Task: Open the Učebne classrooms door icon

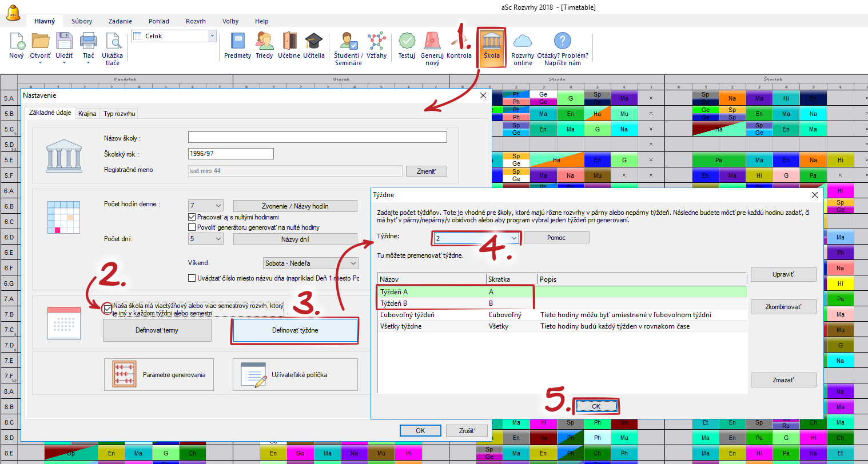Action: (x=289, y=42)
